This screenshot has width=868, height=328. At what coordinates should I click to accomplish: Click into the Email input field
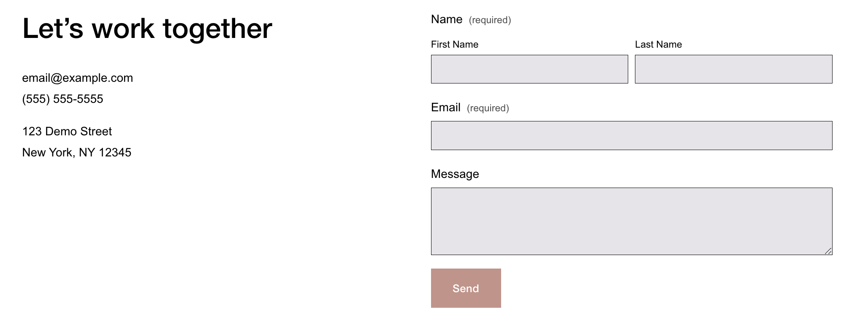tap(631, 135)
